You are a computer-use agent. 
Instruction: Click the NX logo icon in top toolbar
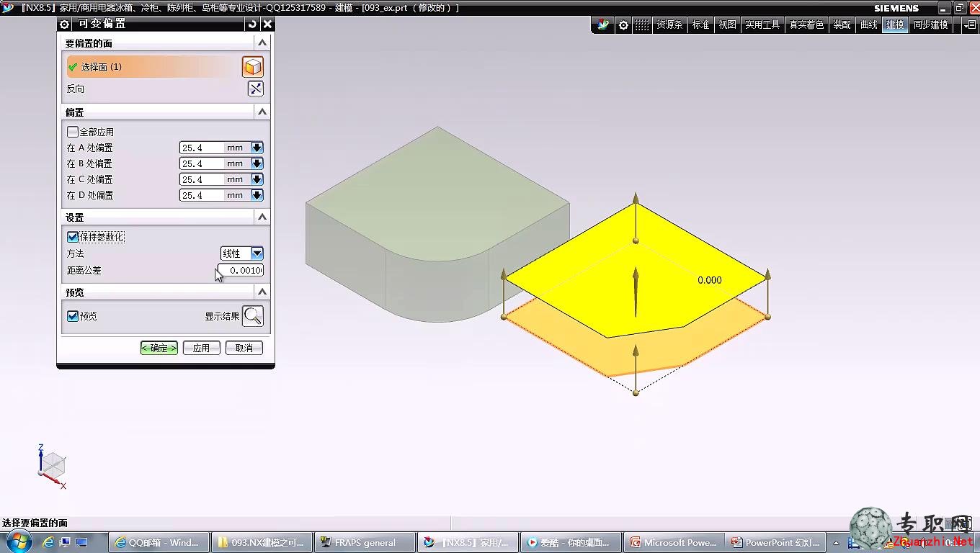(604, 24)
